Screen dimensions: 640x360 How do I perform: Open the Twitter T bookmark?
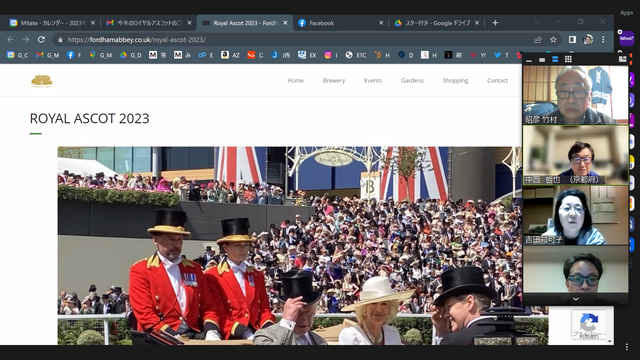tap(501, 55)
